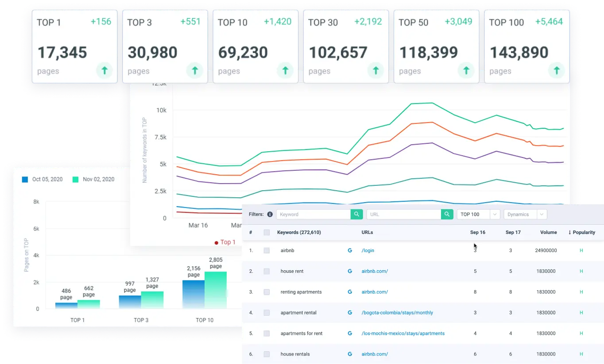Viewport: 604px width, 364px height.
Task: Open the airbnb.com/ link in the house rentals row
Action: click(375, 354)
